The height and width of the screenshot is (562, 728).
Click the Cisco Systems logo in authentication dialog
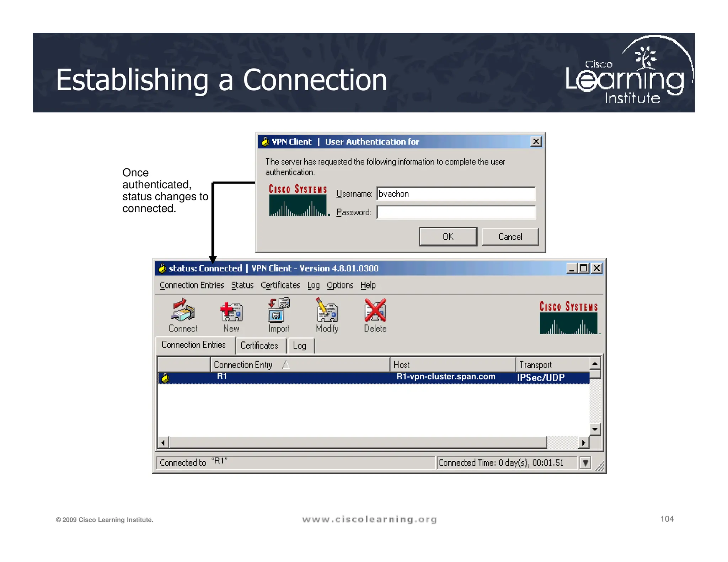[x=299, y=200]
